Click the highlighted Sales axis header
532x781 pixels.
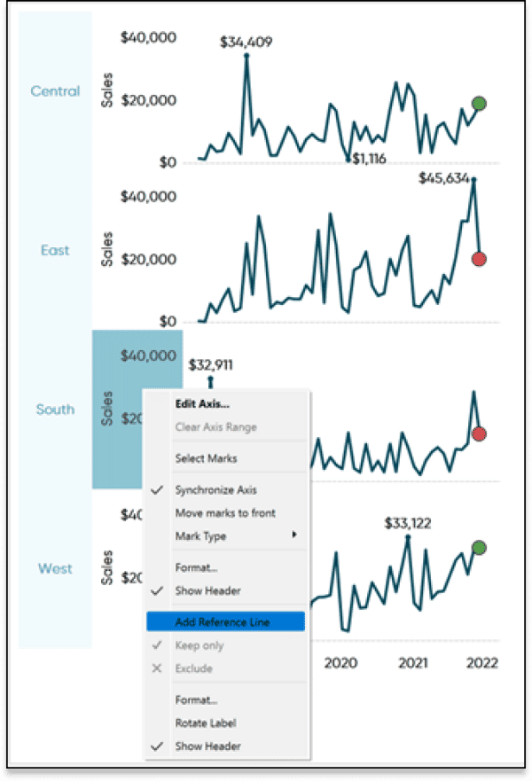pyautogui.click(x=110, y=408)
